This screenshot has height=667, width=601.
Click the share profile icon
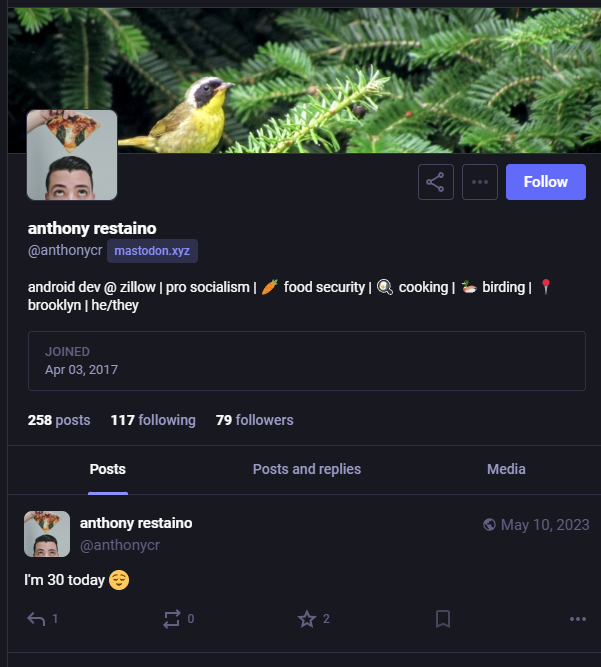click(x=436, y=182)
